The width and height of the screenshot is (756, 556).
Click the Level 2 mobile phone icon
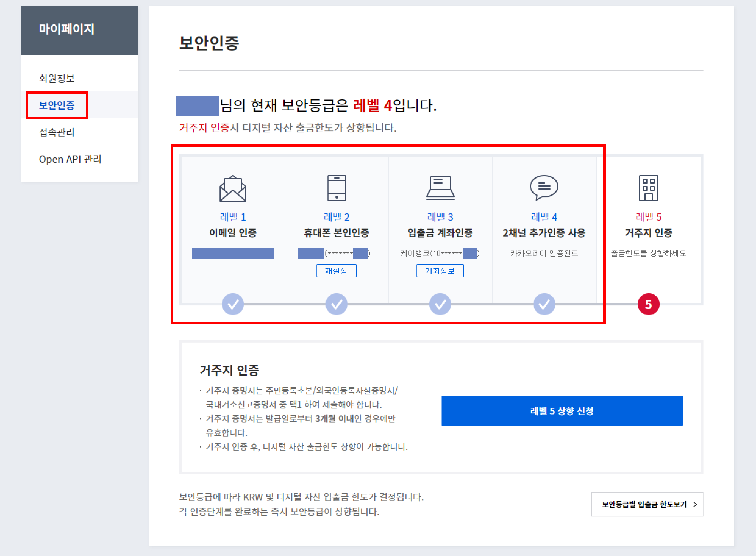337,188
